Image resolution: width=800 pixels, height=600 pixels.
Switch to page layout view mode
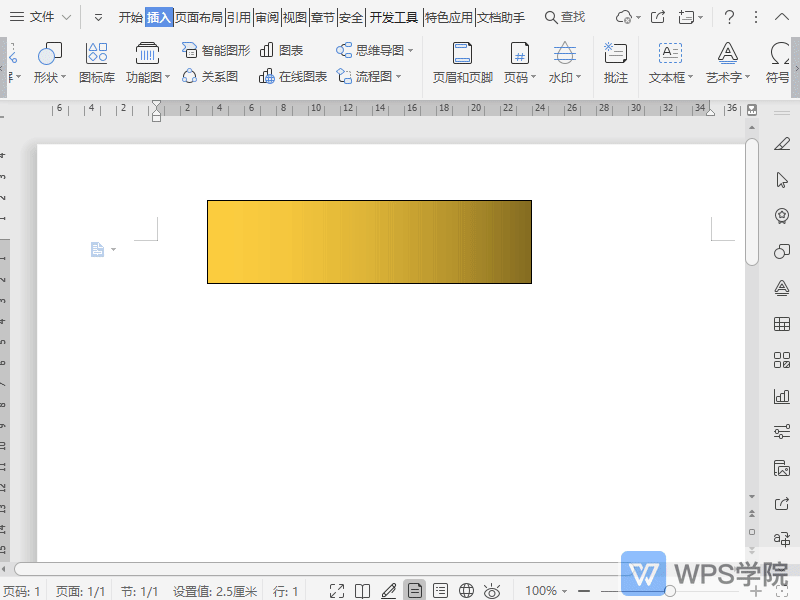click(x=414, y=591)
